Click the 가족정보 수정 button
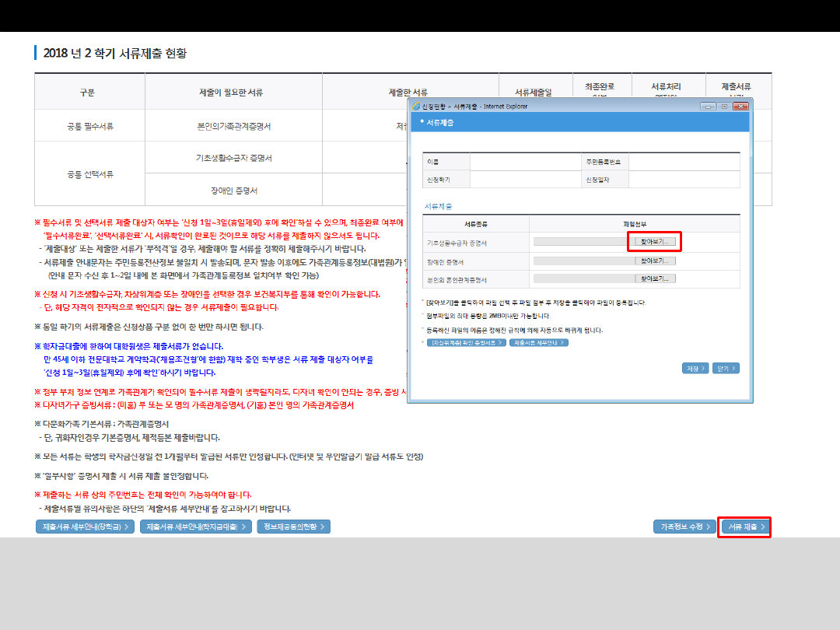 685,527
